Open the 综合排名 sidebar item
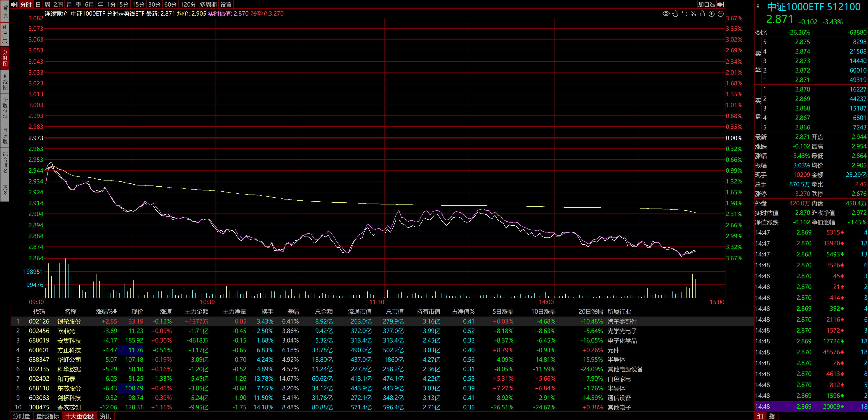Screen dimensions: 868x420 tap(5, 162)
